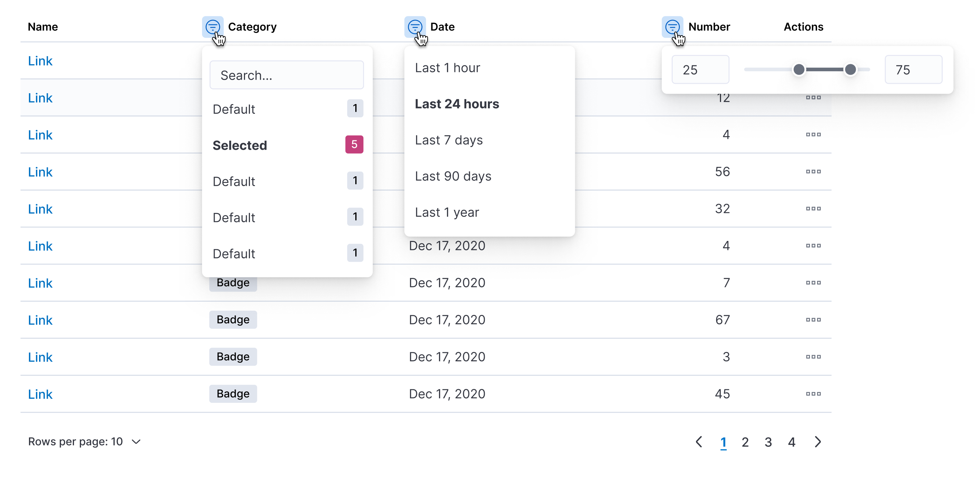Go to page 3 in pagination
The width and height of the screenshot is (980, 479).
tap(768, 442)
